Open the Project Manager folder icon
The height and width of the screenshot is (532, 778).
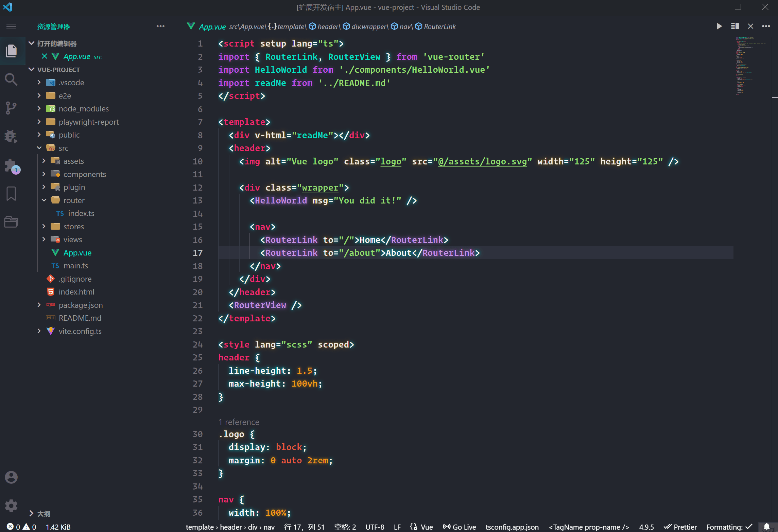click(x=11, y=222)
